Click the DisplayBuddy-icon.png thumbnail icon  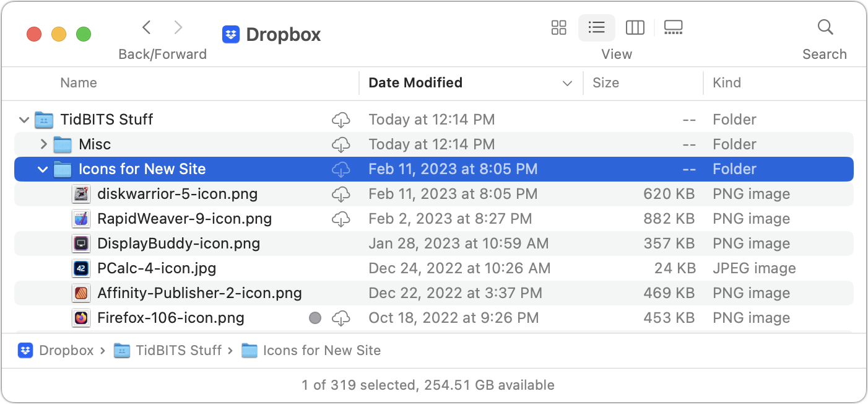click(x=81, y=244)
